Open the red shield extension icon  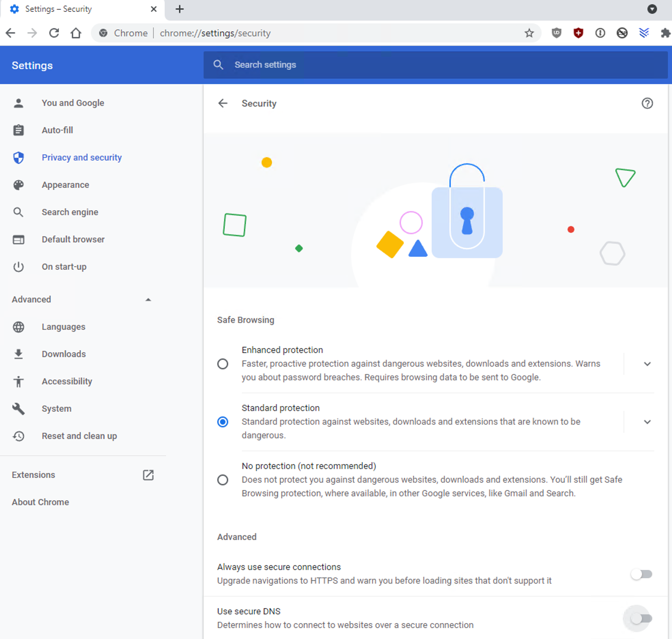(x=578, y=33)
